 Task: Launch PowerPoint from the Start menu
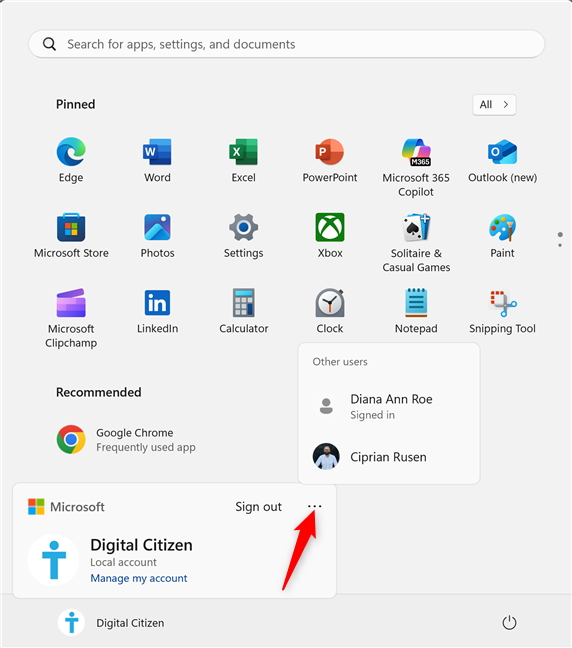[330, 160]
